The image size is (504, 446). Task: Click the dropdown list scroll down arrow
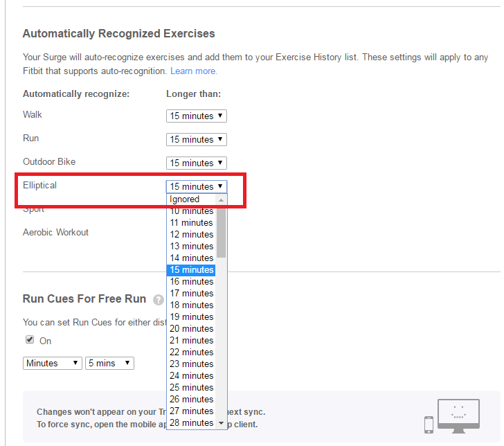222,422
